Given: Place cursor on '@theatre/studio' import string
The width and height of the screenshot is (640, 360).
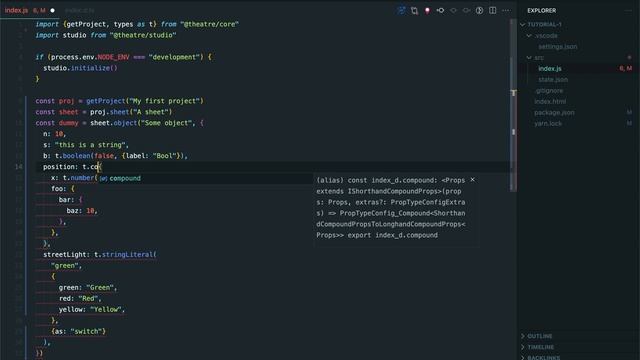Looking at the screenshot, I should (x=143, y=35).
